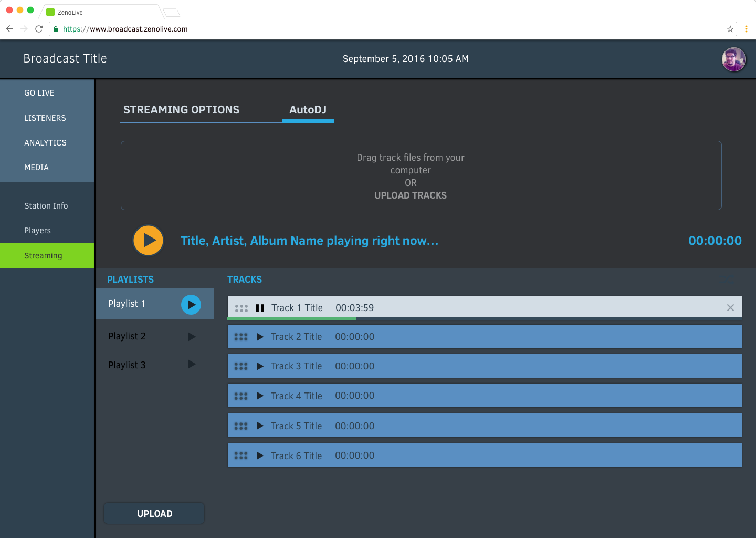Click the now playing title text
The height and width of the screenshot is (538, 756).
coord(309,241)
